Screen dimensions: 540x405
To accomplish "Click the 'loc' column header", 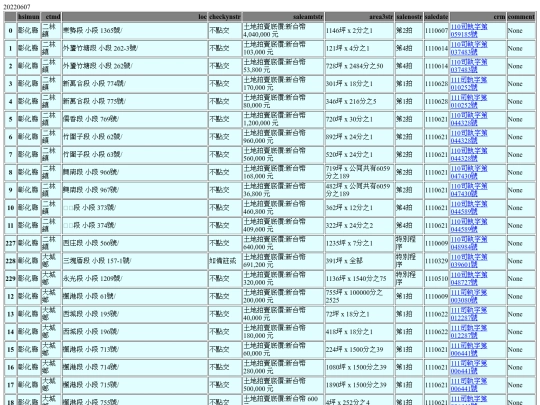I will [135, 17].
